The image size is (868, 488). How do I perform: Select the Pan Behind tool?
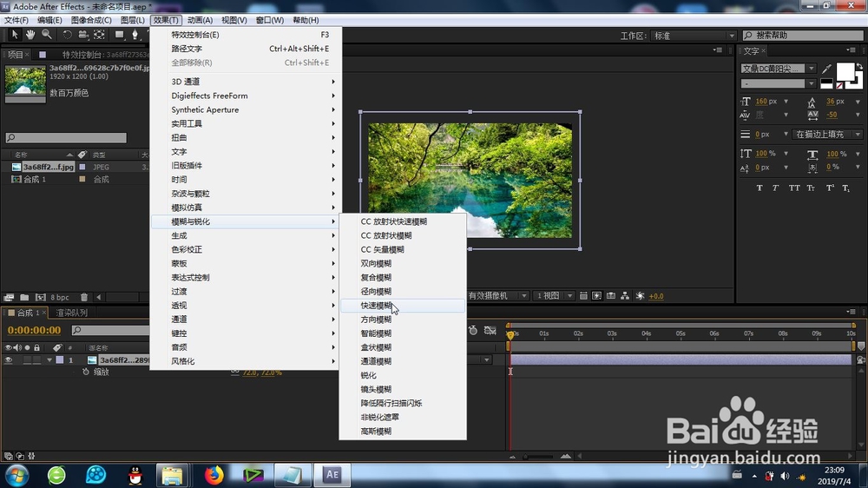coord(99,35)
